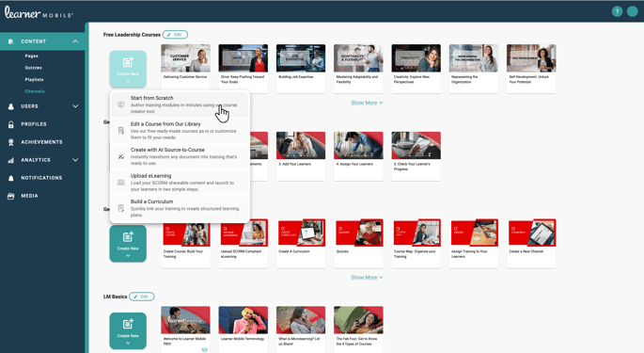Click Edit button for Free Leadership Courses
Viewport: 644px width, 353px height.
175,35
